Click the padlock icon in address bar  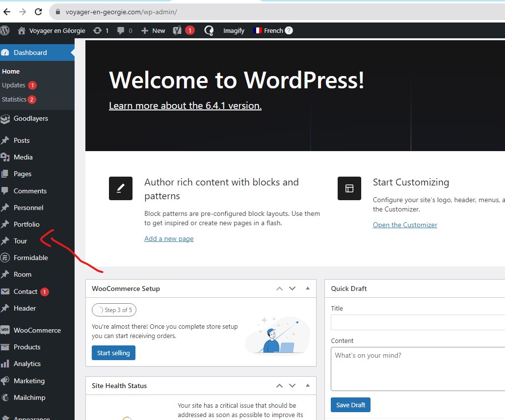(58, 12)
